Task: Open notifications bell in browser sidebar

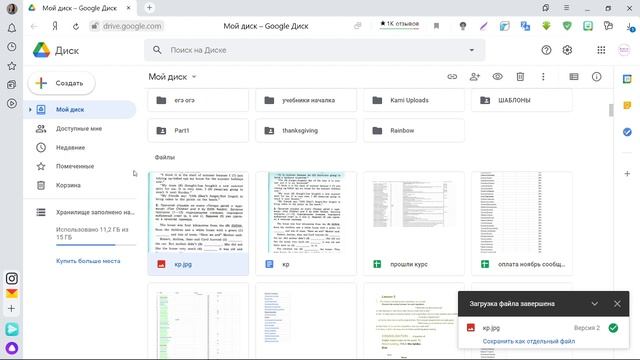Action: click(12, 28)
